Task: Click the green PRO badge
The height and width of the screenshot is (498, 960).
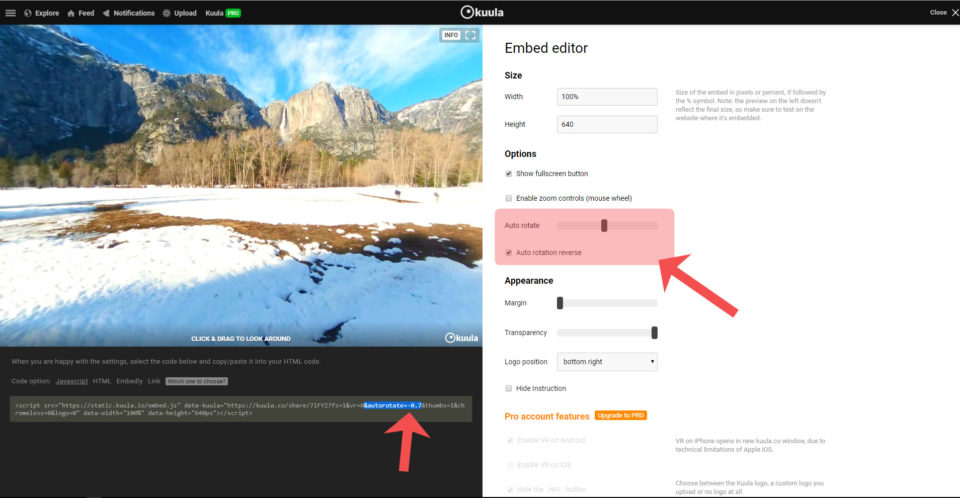Action: (x=233, y=13)
